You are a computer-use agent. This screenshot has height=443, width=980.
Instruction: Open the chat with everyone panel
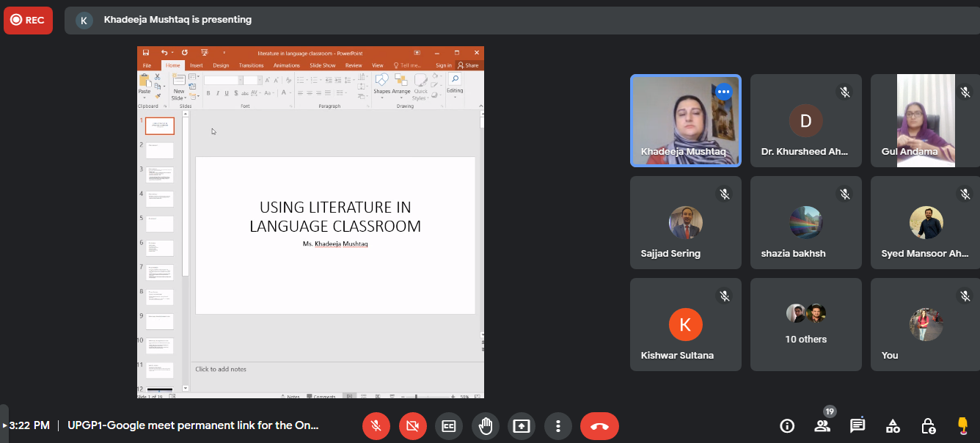(x=857, y=426)
